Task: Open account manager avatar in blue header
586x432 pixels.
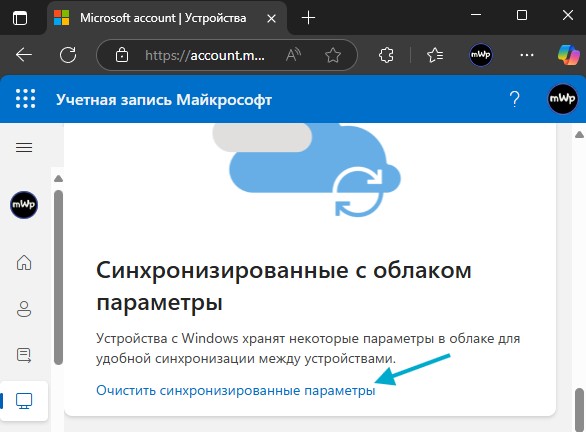Action: tap(562, 99)
